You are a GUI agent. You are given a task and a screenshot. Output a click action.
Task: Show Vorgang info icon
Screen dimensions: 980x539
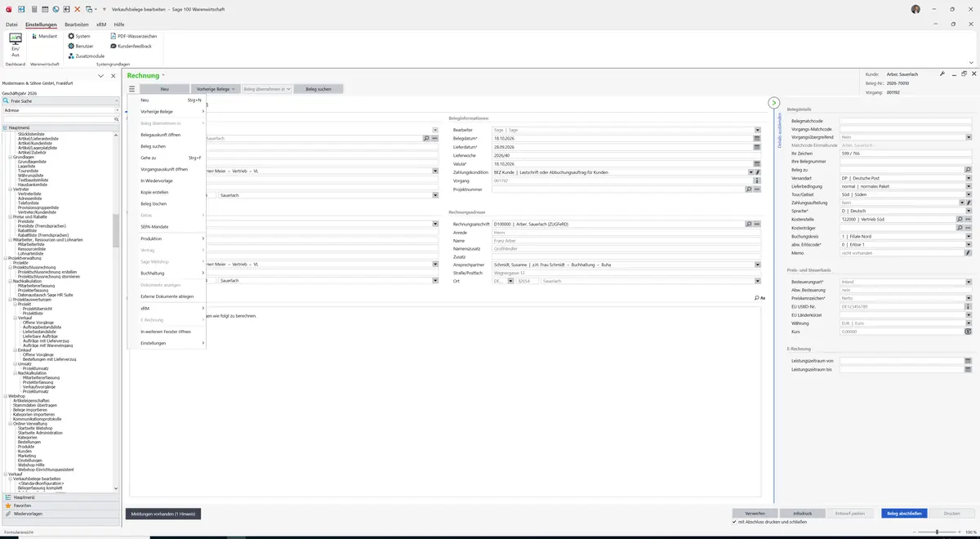click(x=757, y=180)
